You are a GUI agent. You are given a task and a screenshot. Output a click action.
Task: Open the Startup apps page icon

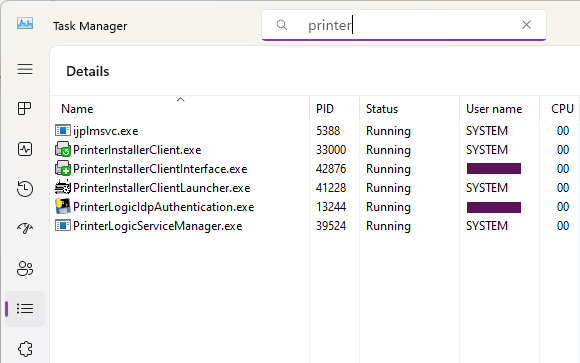pos(25,228)
